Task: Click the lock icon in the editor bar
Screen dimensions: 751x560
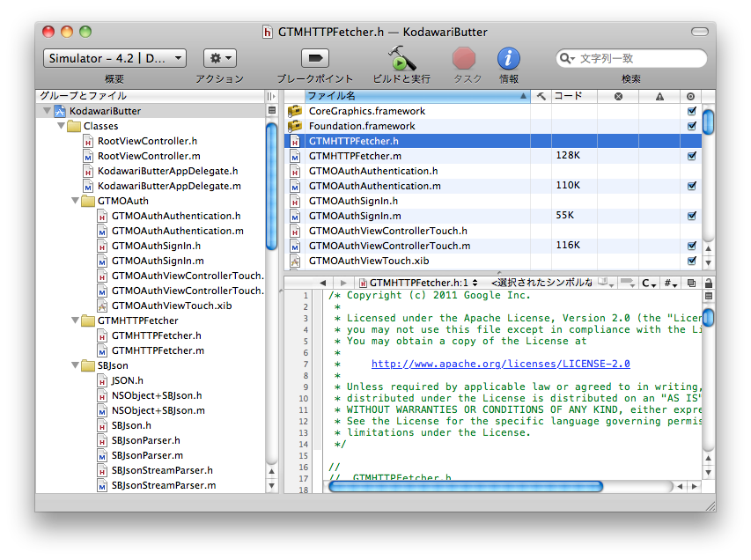Action: point(708,283)
